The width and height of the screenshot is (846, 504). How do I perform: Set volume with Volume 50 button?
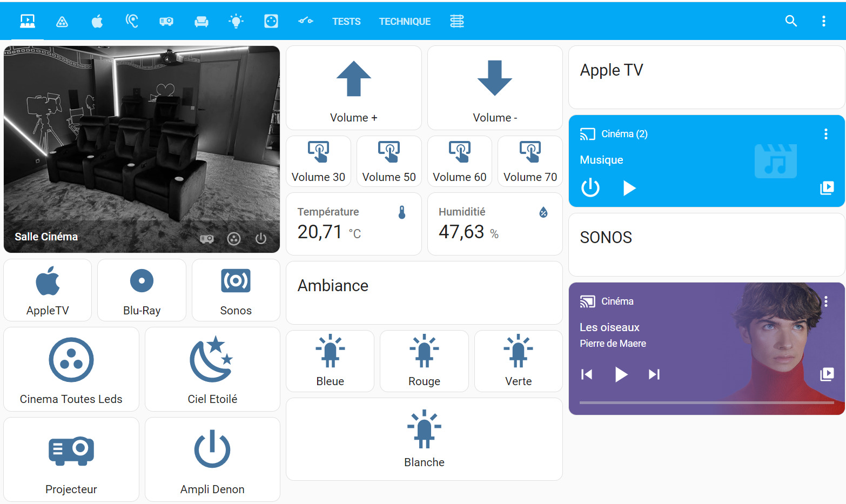pyautogui.click(x=389, y=162)
